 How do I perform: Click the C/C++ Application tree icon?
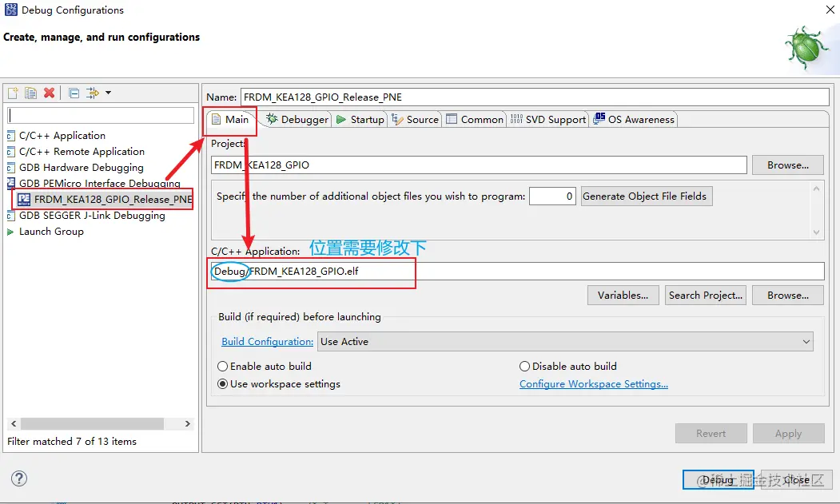point(10,136)
